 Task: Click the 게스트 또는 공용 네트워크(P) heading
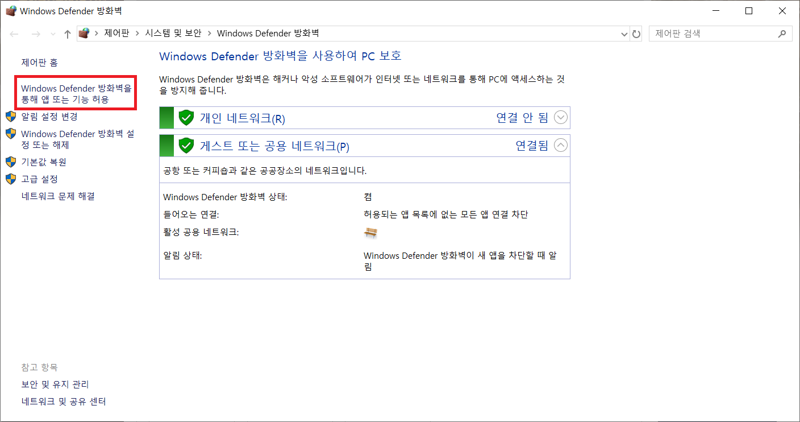[x=274, y=146]
